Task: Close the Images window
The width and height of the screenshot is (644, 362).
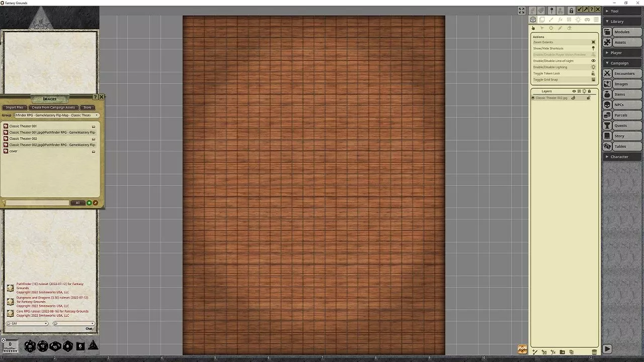Action: point(101,97)
